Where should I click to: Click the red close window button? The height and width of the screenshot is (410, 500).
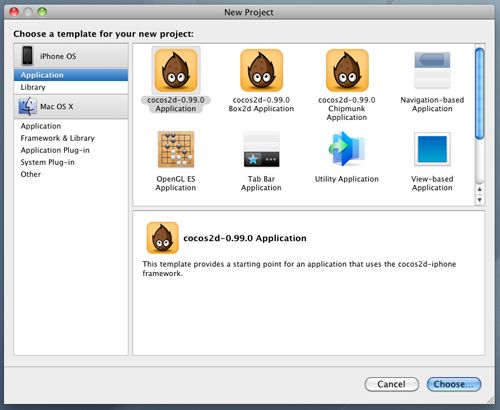point(14,12)
